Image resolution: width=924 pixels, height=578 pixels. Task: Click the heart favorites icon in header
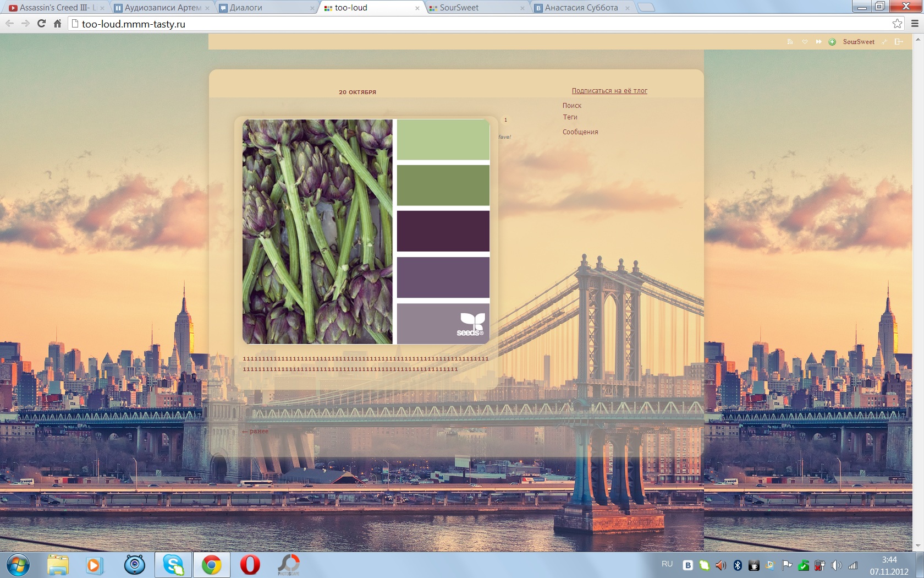[x=805, y=42]
